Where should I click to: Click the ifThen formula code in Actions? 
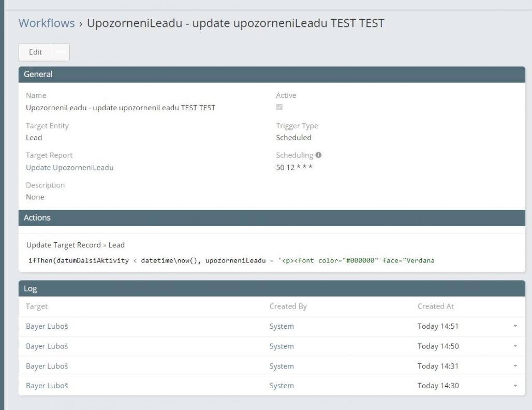(x=231, y=260)
